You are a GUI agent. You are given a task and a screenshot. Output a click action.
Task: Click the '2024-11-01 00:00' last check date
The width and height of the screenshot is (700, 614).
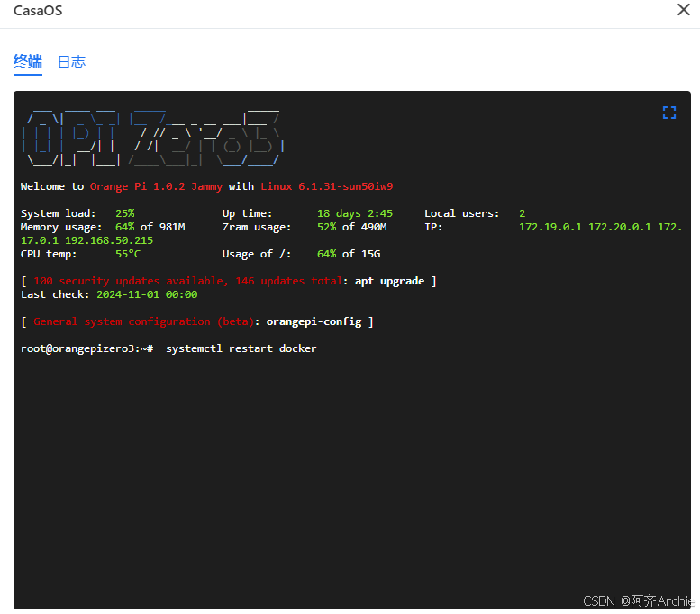click(x=147, y=294)
